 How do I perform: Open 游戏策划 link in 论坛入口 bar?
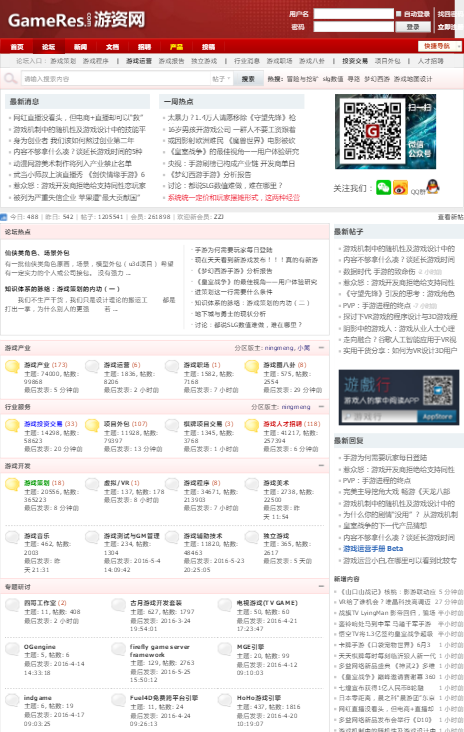pyautogui.click(x=63, y=61)
